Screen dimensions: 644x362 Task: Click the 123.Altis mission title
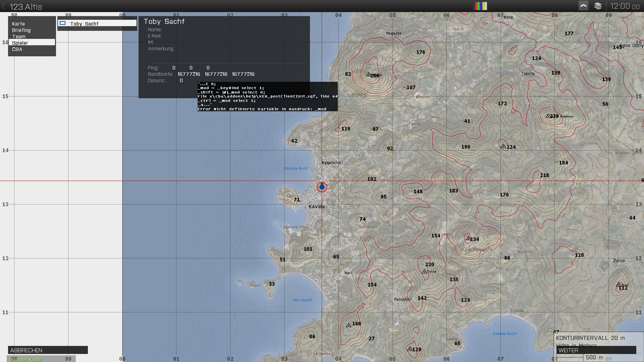[x=26, y=7]
